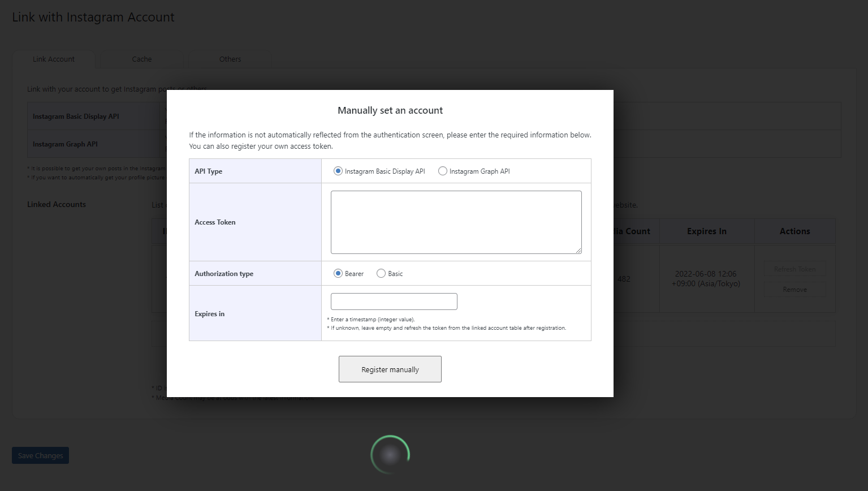Click the 'Manually set an account' heading

390,110
